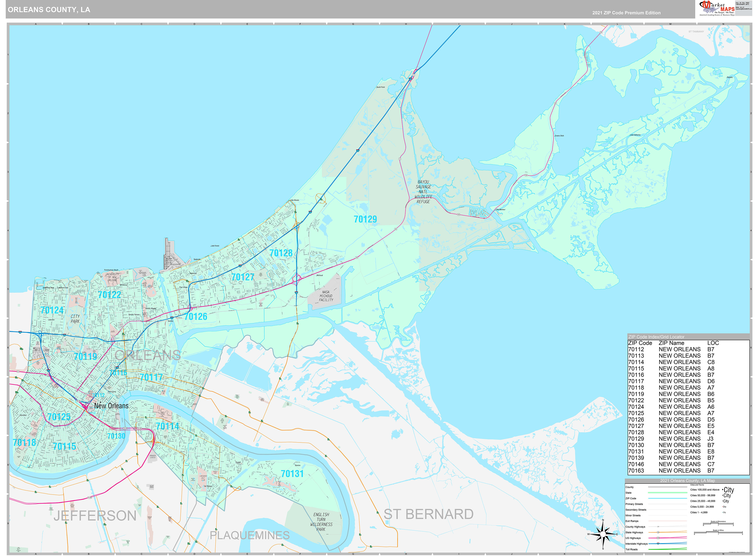Click the Interstate Highways shield symbol in legend
Image resolution: width=756 pixels, height=556 pixels.
[x=658, y=544]
